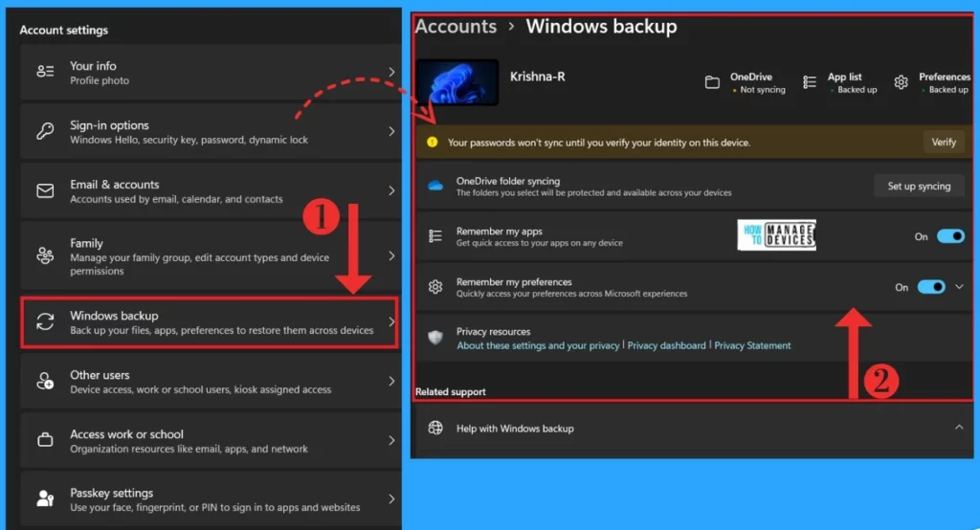The image size is (980, 530).
Task: Select the Your info settings row
Action: pos(211,72)
